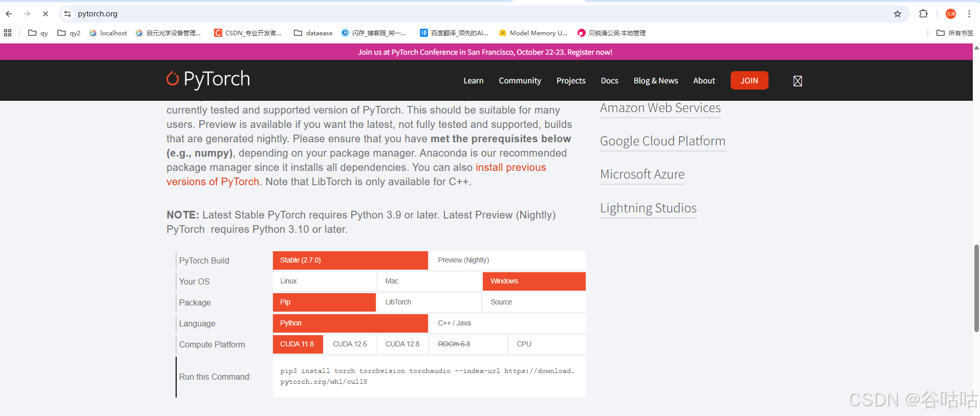Open the Model Memory bookmark
This screenshot has width=980, height=416.
pyautogui.click(x=533, y=33)
